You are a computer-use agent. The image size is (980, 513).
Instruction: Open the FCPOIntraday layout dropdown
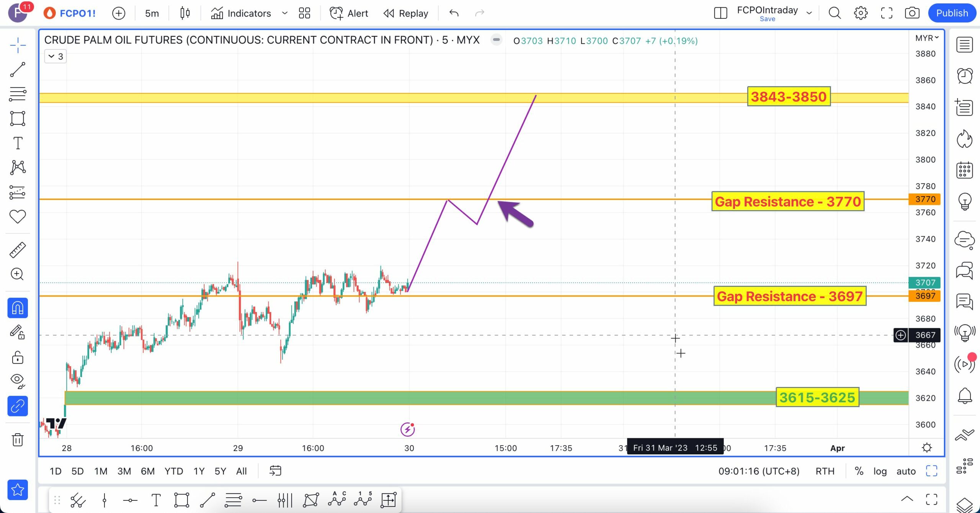click(809, 13)
